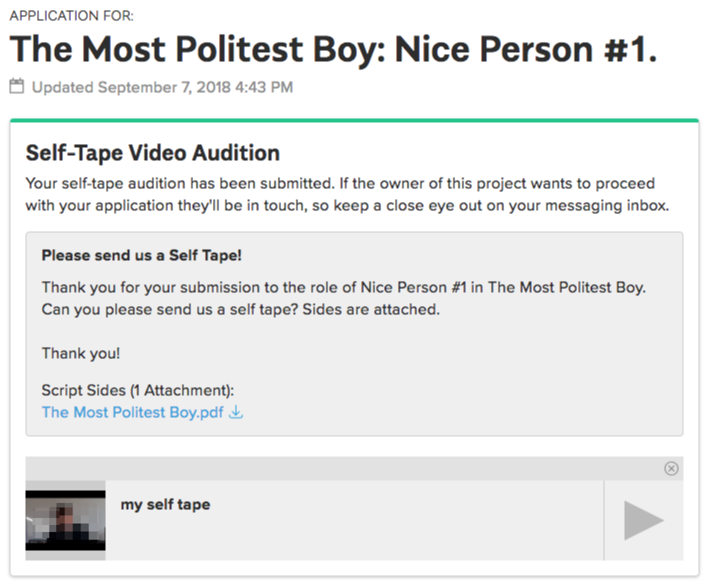Open The Most Politest Boy.pdf link
This screenshot has width=711, height=588.
(132, 412)
